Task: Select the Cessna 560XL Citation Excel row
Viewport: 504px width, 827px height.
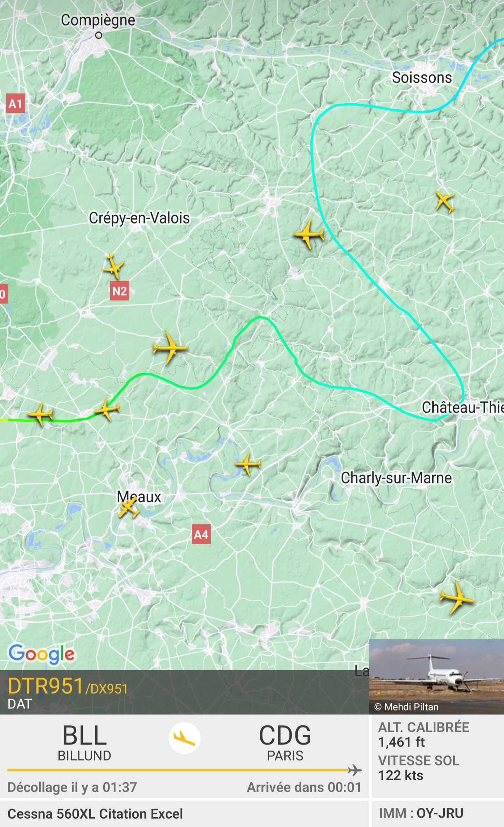Action: tap(184, 814)
